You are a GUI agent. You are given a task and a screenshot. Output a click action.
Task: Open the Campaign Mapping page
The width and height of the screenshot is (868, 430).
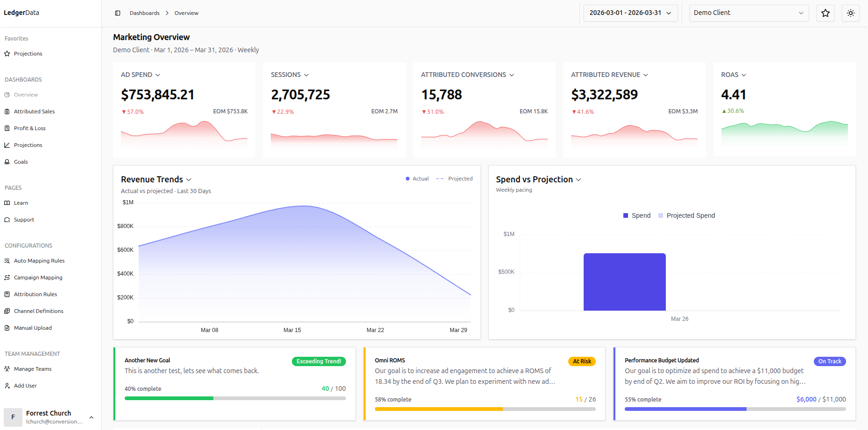click(x=38, y=277)
